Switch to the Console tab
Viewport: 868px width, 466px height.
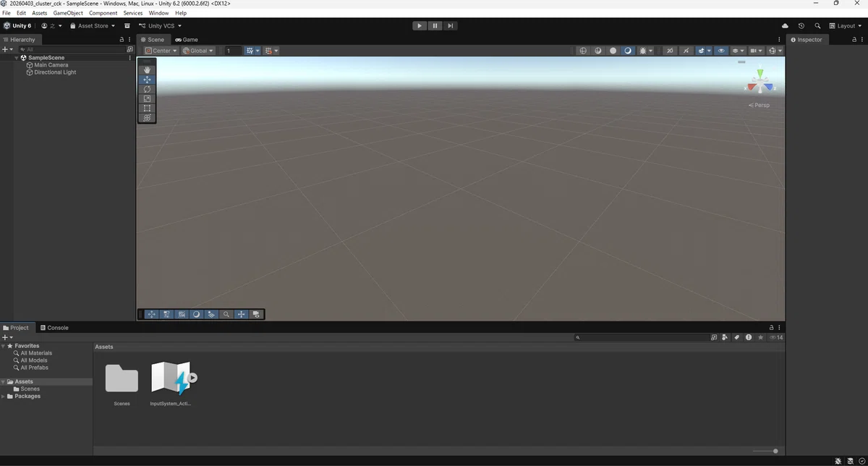pyautogui.click(x=54, y=328)
